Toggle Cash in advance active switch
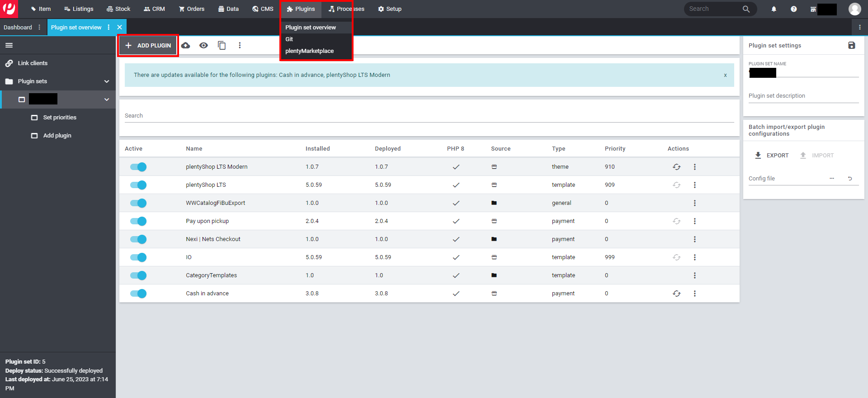This screenshot has height=398, width=868. (x=138, y=294)
